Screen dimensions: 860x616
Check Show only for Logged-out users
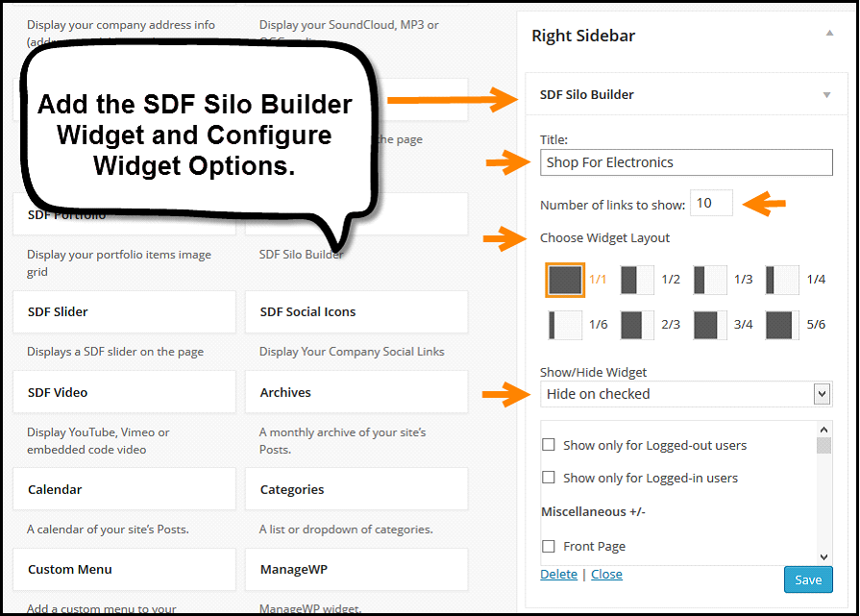[x=549, y=445]
